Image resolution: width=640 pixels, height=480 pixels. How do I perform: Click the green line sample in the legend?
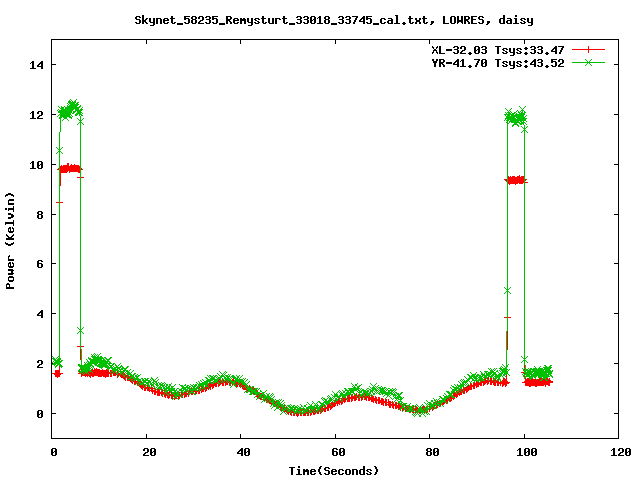(x=588, y=62)
